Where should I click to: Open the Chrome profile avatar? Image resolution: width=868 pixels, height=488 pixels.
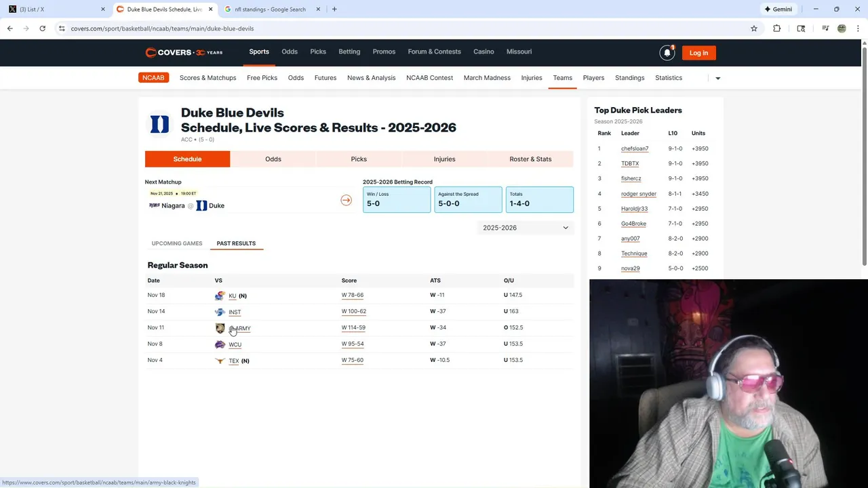point(842,28)
